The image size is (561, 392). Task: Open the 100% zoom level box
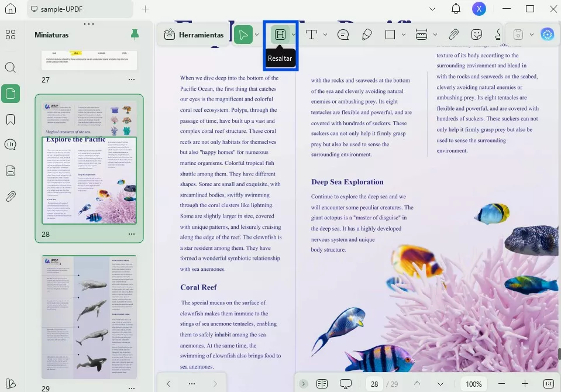(x=474, y=384)
